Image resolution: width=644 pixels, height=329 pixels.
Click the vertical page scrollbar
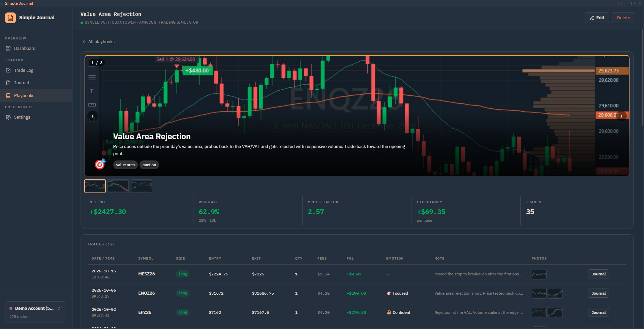(642, 78)
